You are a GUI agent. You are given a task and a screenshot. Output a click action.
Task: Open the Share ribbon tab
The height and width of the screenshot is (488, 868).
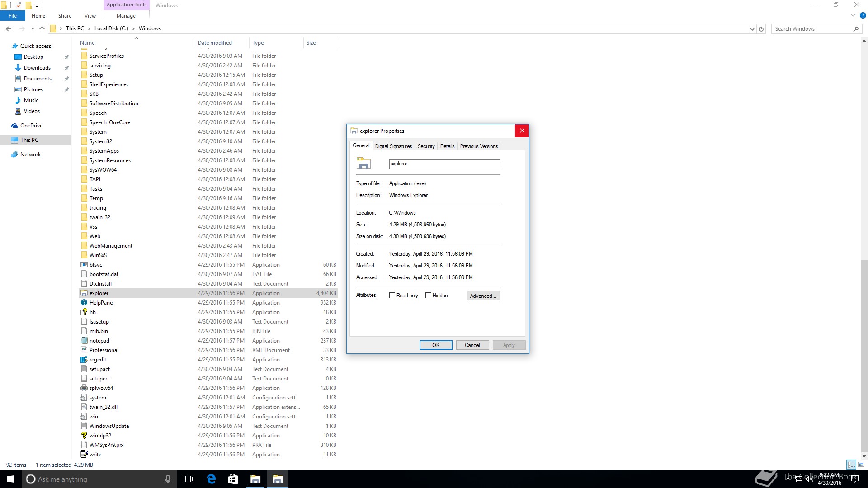pos(65,16)
